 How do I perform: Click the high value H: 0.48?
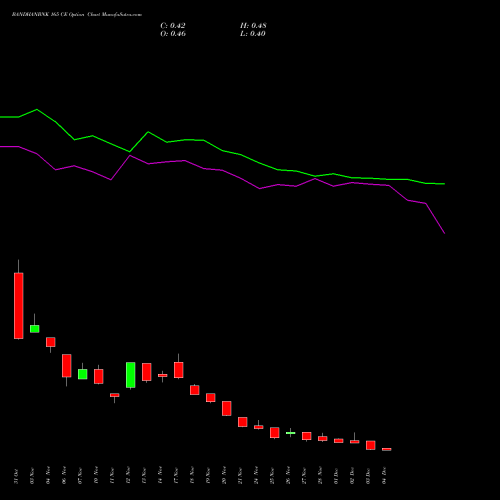click(253, 26)
